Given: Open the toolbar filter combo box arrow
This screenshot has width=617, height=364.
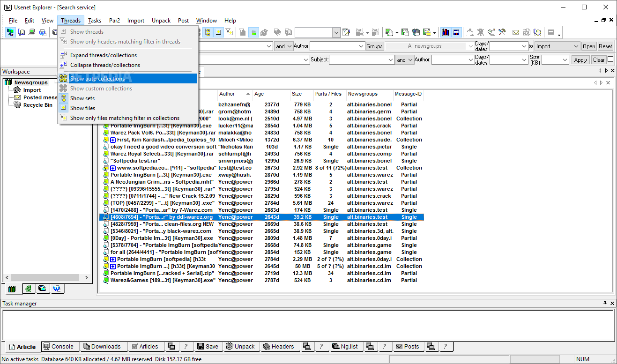Looking at the screenshot, I should [x=336, y=32].
